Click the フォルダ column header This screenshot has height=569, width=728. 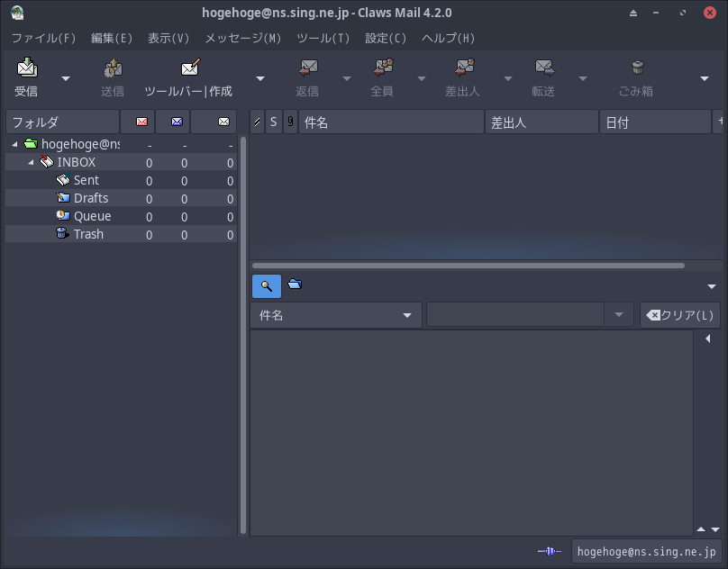(63, 122)
